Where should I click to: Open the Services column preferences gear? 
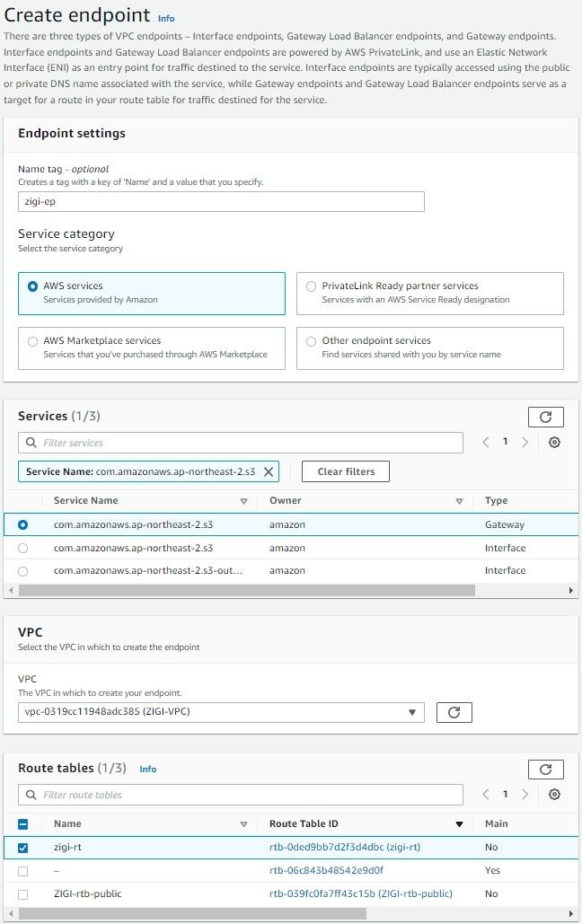[554, 442]
